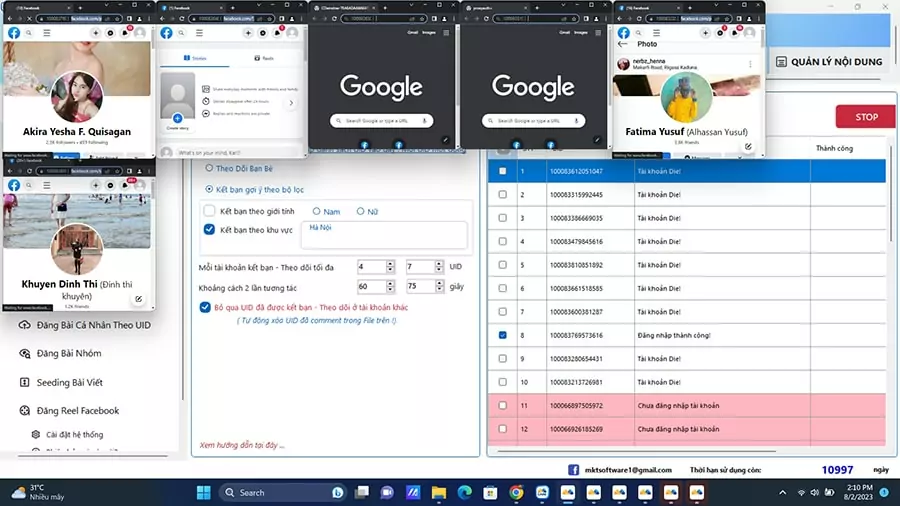Click edit pencil on Khuyen Dinh Thi profile
Viewport: 900px width, 506px height.
coord(138,299)
